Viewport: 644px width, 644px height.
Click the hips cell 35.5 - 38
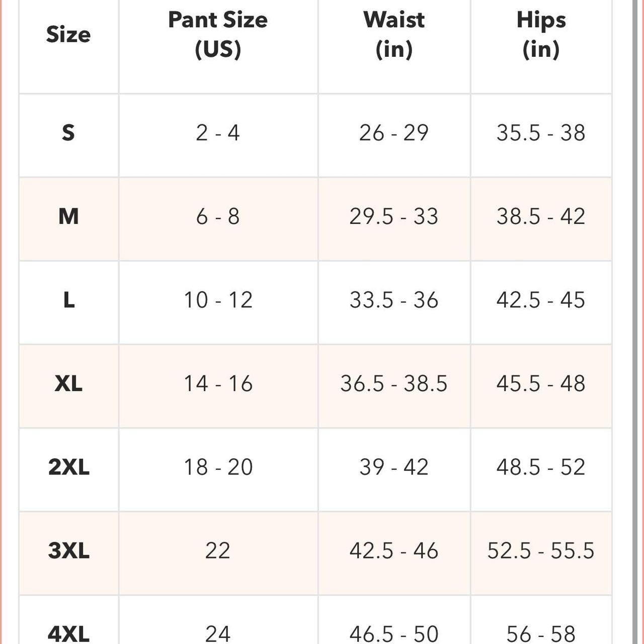[541, 133]
